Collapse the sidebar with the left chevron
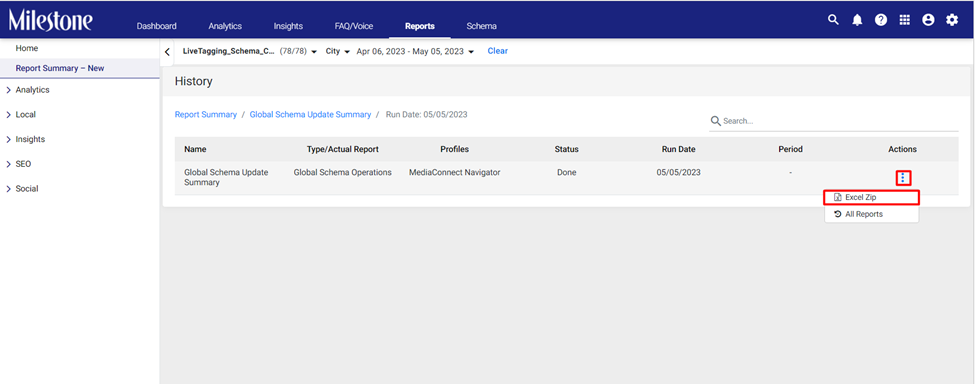Viewport: 975px width, 384px height. point(167,52)
